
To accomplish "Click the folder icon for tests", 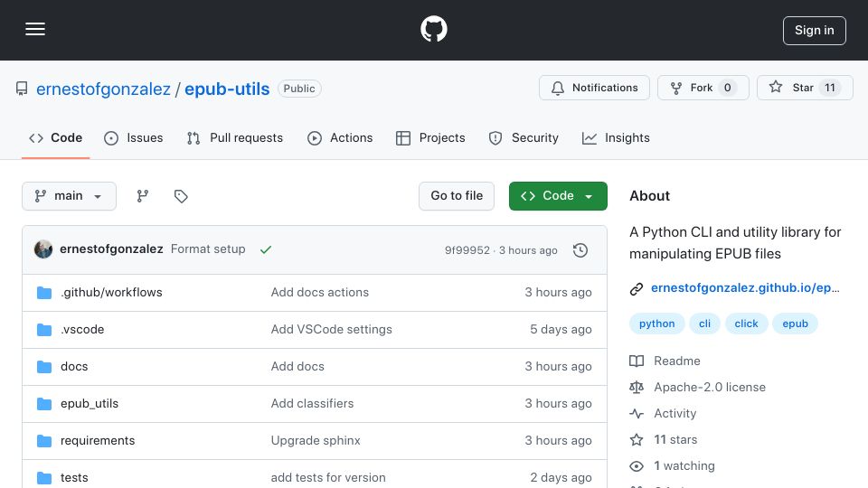I will (x=44, y=477).
